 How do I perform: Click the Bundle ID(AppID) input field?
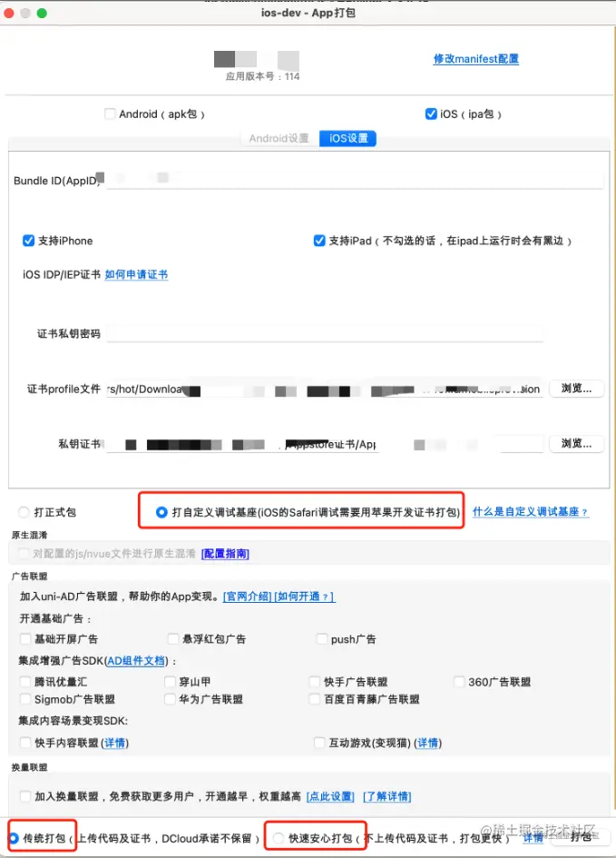click(356, 180)
